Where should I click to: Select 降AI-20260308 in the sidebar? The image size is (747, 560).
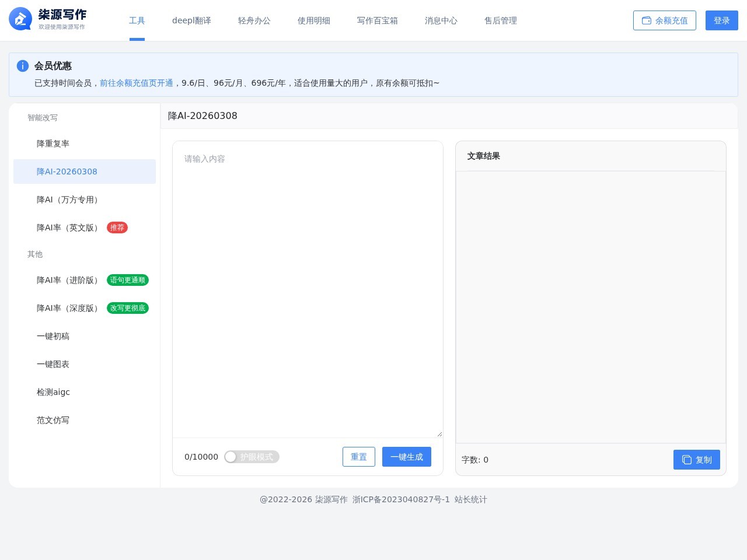[85, 171]
